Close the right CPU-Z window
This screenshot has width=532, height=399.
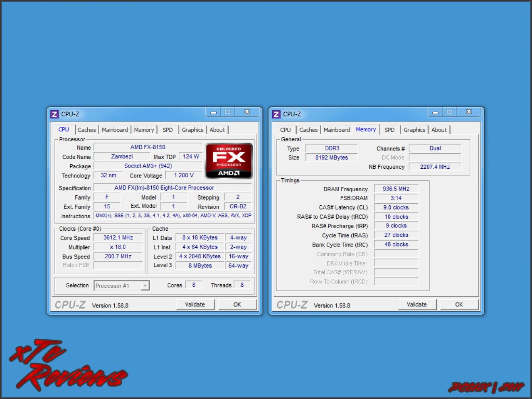[x=469, y=112]
